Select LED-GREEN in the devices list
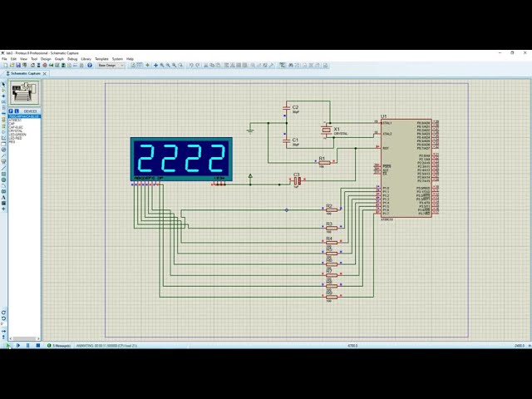The height and width of the screenshot is (399, 532). [x=17, y=135]
